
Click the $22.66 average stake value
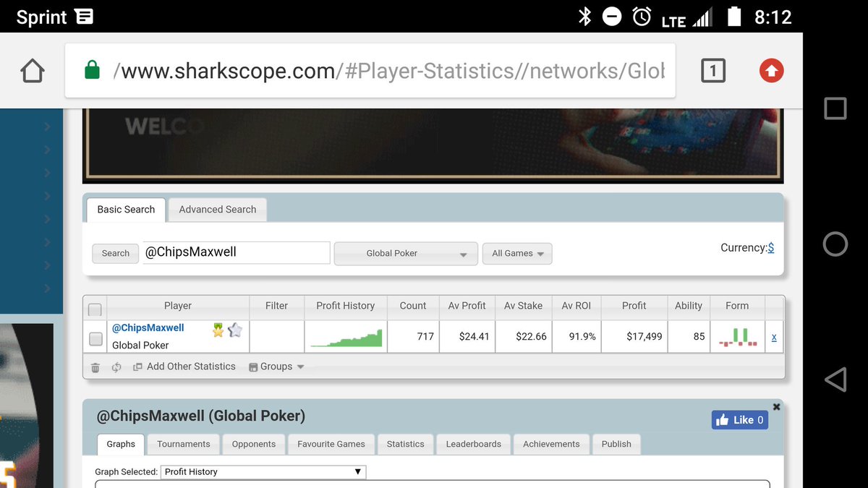pos(531,337)
